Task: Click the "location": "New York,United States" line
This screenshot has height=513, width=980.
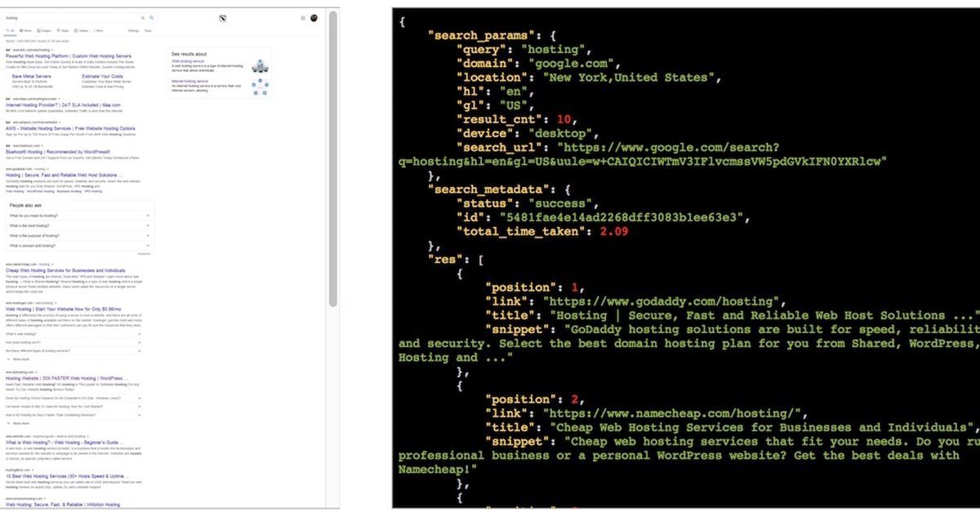Action: tap(589, 77)
